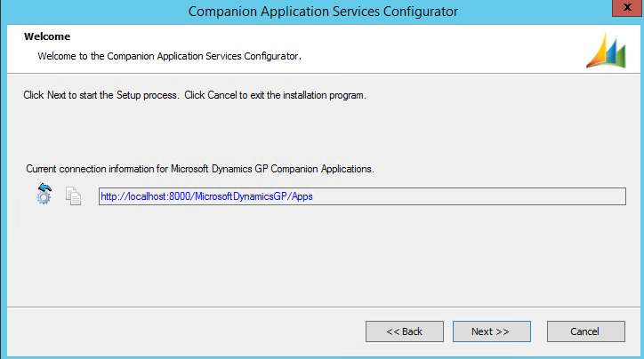
Task: Click the bold Welcome heading
Action: point(47,37)
